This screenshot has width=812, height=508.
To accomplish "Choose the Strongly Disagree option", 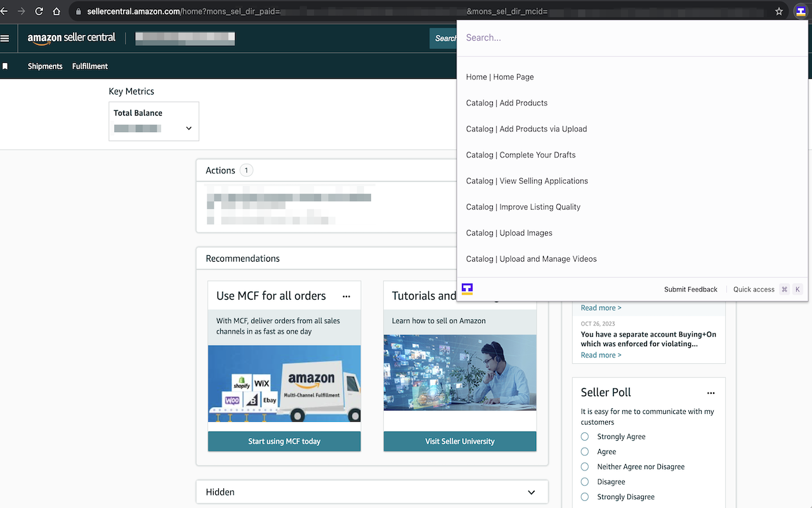I will click(x=585, y=497).
